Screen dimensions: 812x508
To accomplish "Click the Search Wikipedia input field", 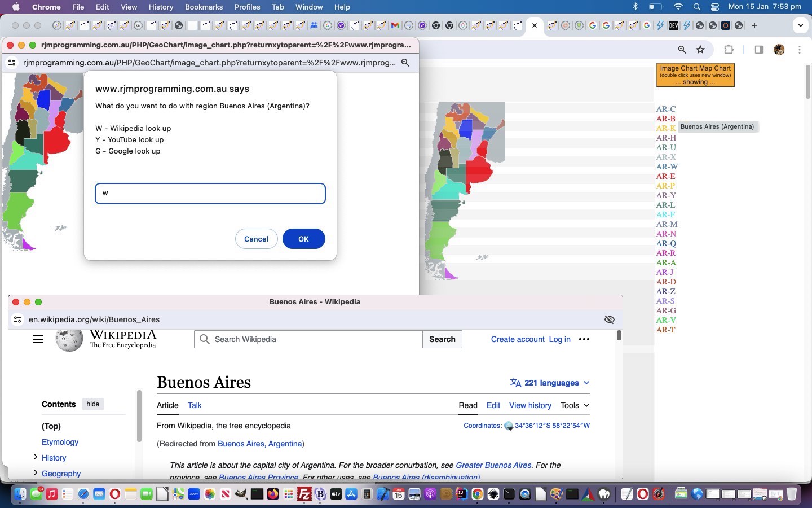I will pos(316,339).
